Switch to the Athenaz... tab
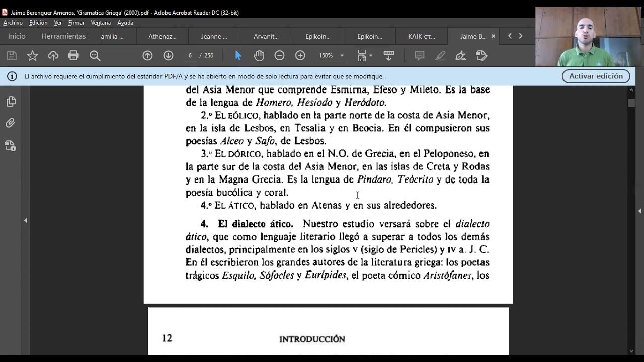Image resolution: width=644 pixels, height=362 pixels. (162, 36)
